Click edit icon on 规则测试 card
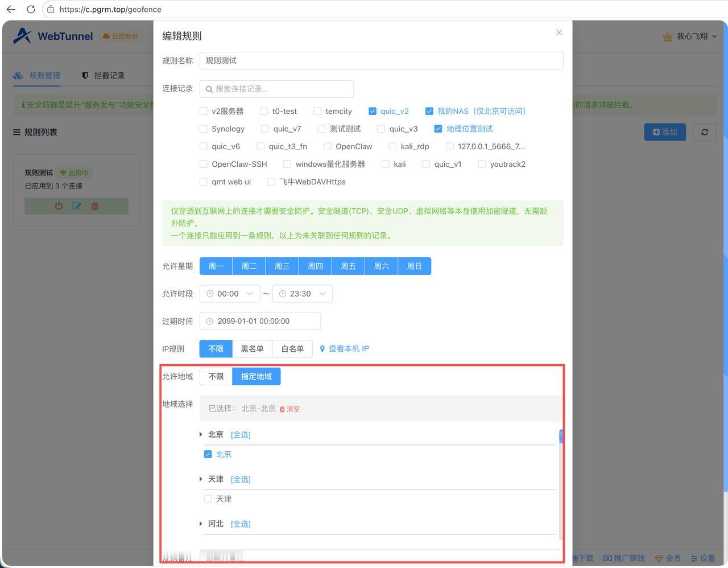Image resolution: width=728 pixels, height=568 pixels. coord(77,206)
